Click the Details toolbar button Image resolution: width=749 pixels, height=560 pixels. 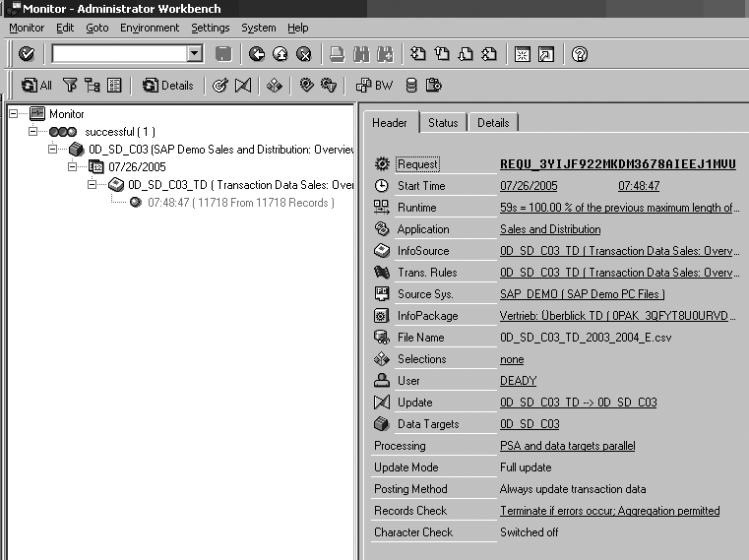(168, 86)
